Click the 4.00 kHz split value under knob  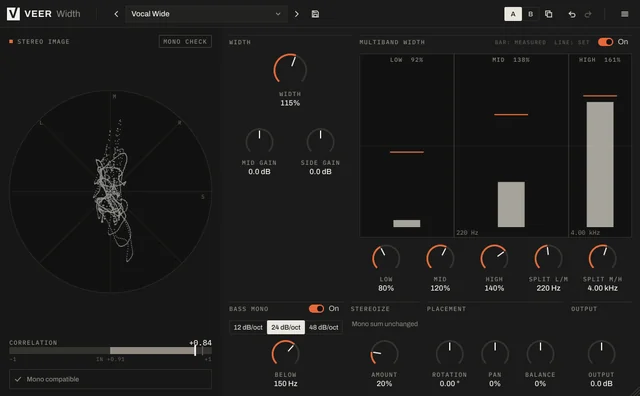click(602, 288)
